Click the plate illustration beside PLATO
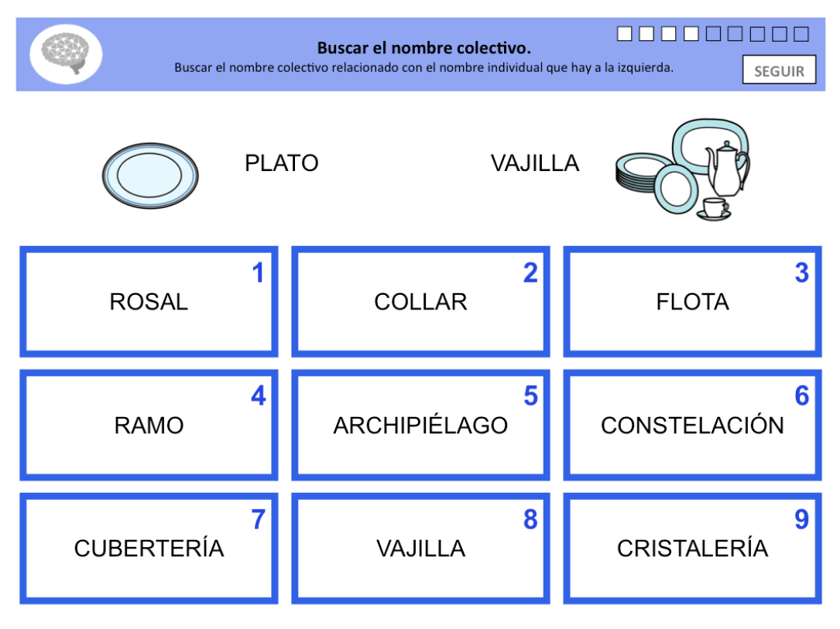Image resolution: width=840 pixels, height=629 pixels. pyautogui.click(x=150, y=173)
